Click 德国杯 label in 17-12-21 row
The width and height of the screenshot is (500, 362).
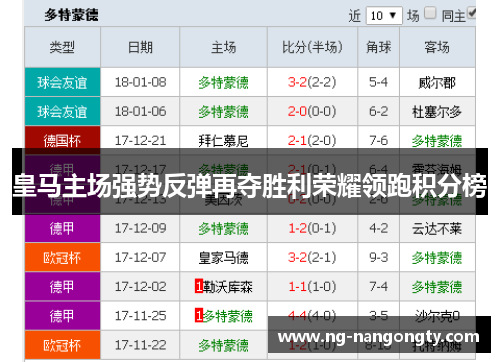coord(62,140)
